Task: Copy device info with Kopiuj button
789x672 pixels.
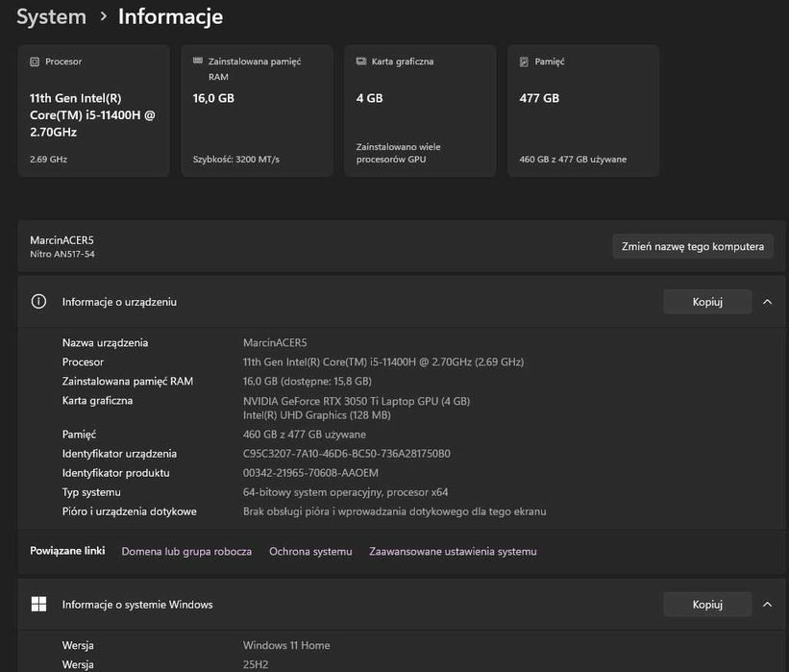Action: [707, 302]
